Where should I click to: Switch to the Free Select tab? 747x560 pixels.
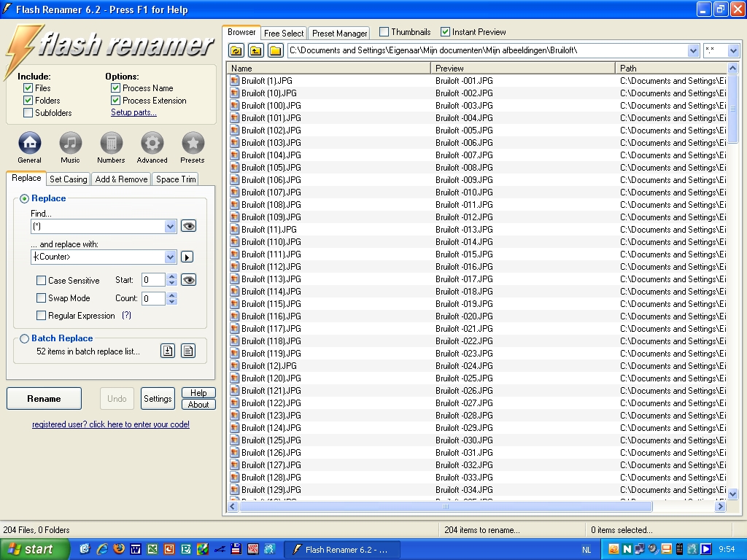284,34
